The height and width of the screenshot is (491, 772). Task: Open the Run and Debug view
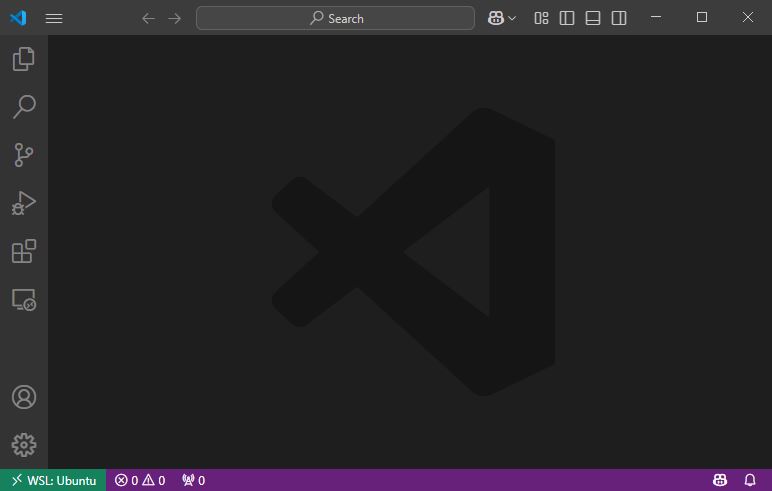pyautogui.click(x=24, y=203)
